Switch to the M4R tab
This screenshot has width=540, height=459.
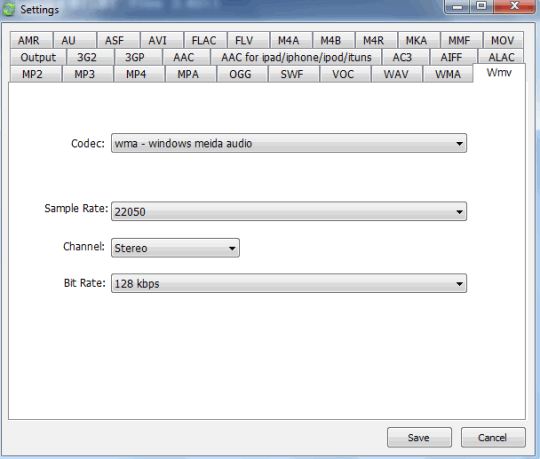point(376,40)
